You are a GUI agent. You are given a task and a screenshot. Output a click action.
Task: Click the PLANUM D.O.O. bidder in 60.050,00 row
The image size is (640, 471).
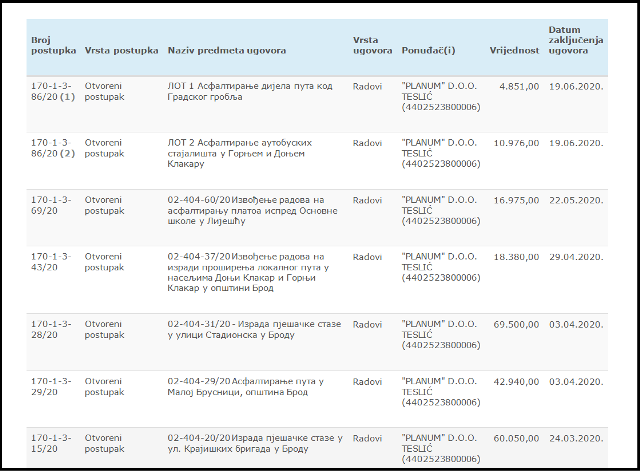(441, 449)
